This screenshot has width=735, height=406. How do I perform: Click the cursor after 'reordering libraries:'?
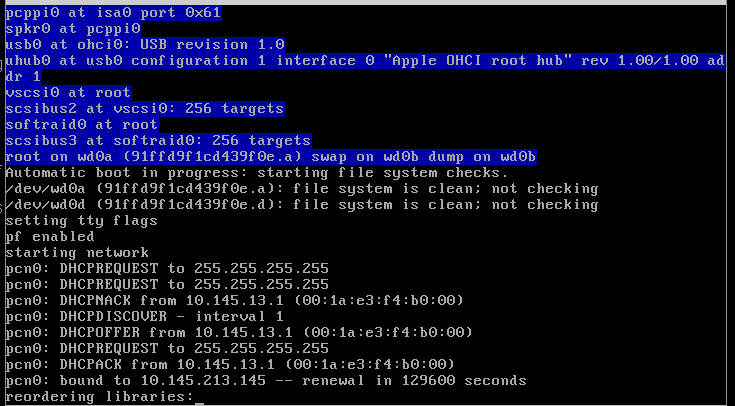(x=199, y=402)
